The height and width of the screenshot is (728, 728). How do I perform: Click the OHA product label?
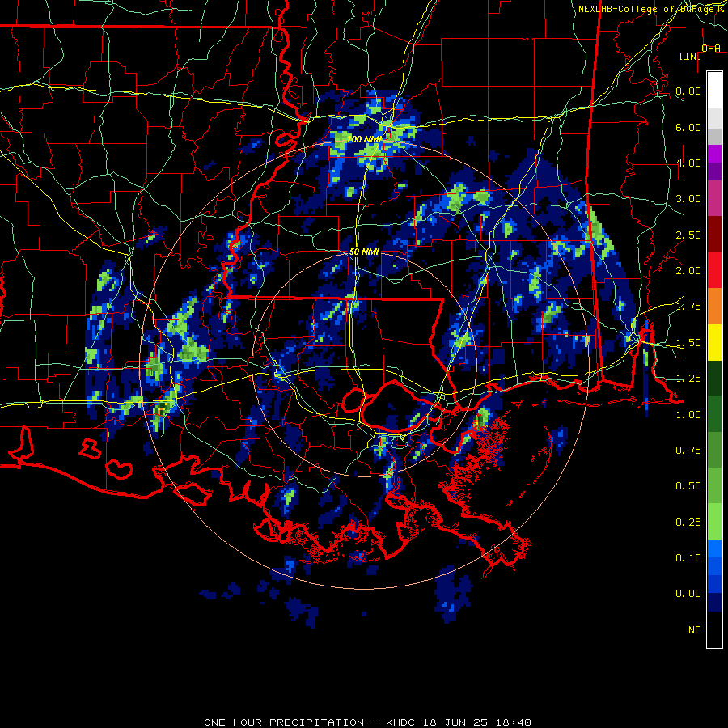[711, 49]
